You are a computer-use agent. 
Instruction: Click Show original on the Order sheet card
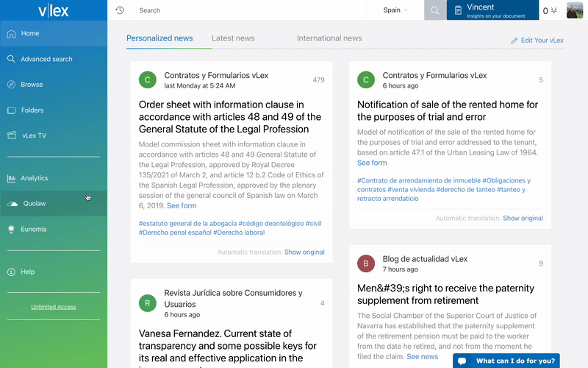click(304, 252)
